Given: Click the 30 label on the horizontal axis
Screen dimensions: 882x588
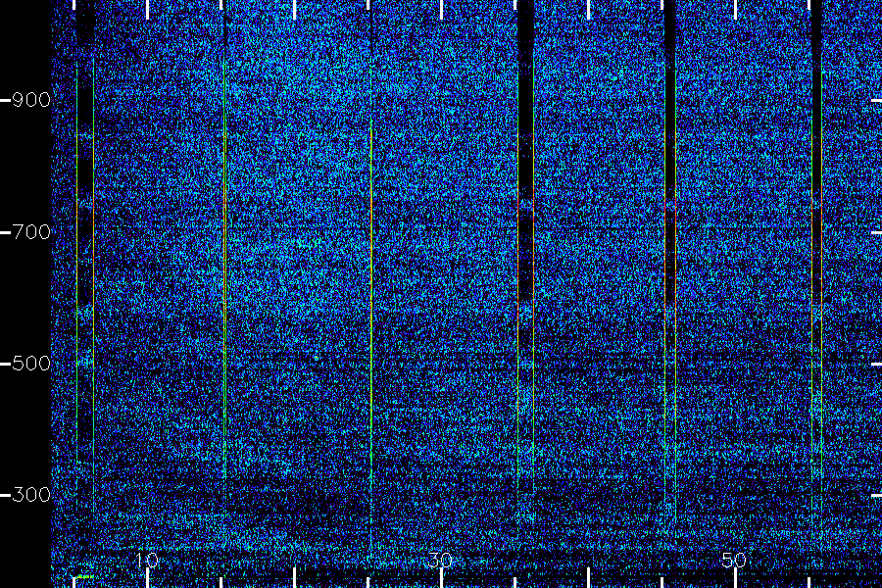Looking at the screenshot, I should [440, 560].
